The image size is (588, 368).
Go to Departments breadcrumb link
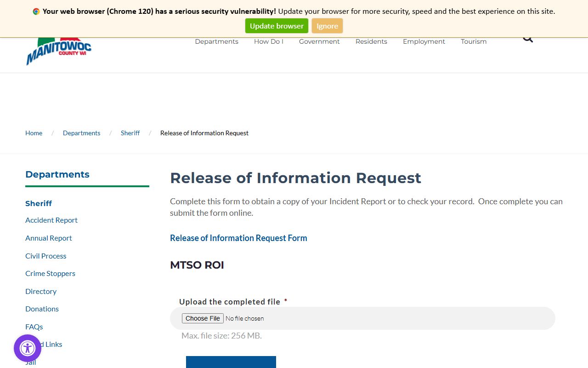pyautogui.click(x=81, y=133)
